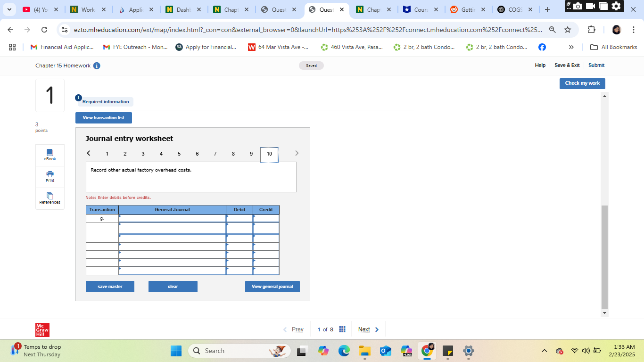Open the 64 Mar Vista Ave bookmark
This screenshot has width=644, height=362.
click(278, 47)
